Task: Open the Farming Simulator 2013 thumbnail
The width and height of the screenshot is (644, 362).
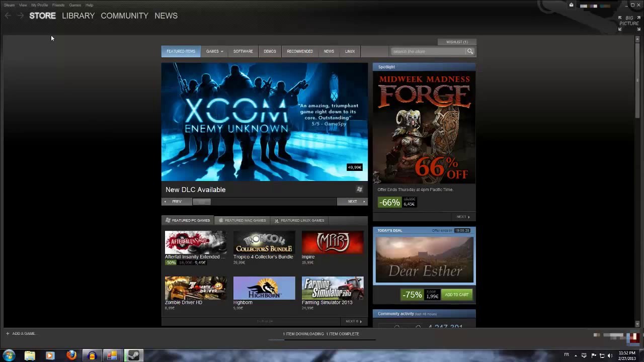Action: coord(333,288)
